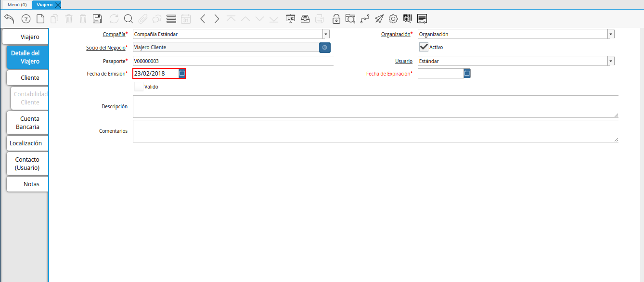This screenshot has height=282, width=644.
Task: Open Fecha de Expiración calendar picker
Action: pyautogui.click(x=467, y=73)
